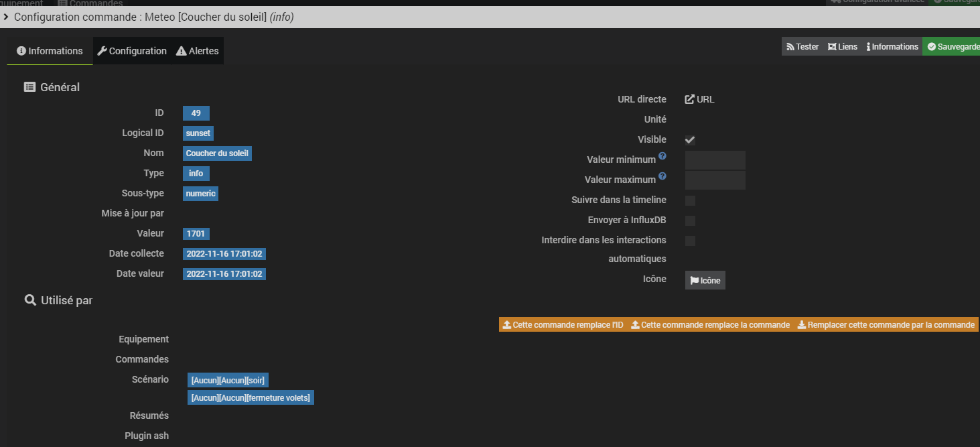Click the Informations toolbar button
Image resolution: width=980 pixels, height=447 pixels.
[892, 47]
